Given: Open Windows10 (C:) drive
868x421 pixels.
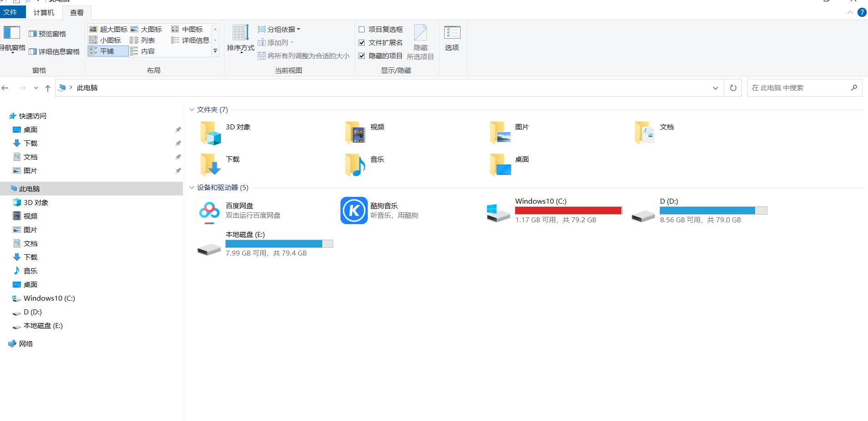Looking at the screenshot, I should [539, 201].
